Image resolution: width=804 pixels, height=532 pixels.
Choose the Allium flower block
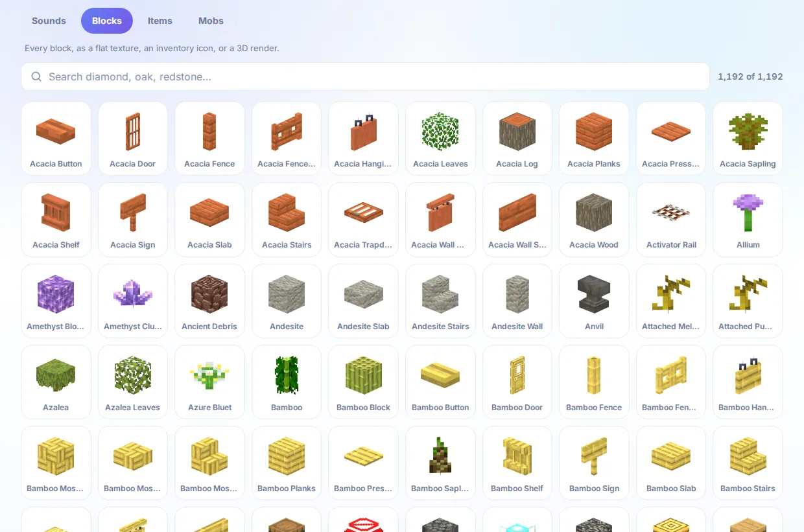(748, 220)
